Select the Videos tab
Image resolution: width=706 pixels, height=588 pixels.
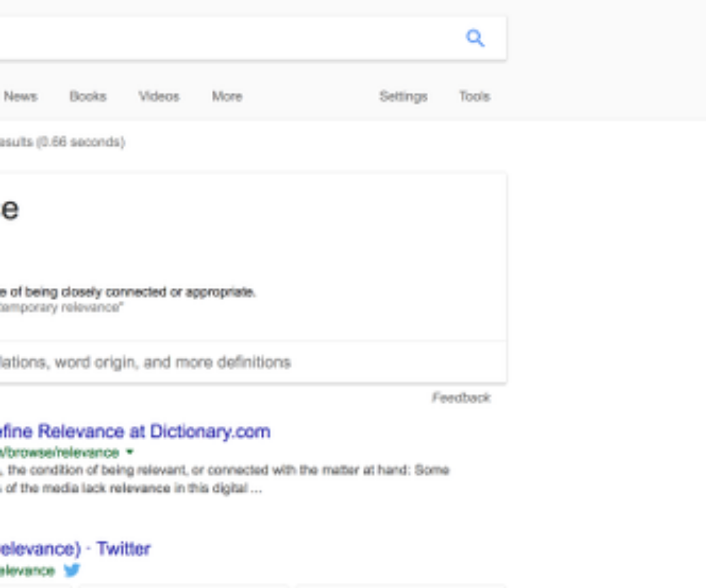tap(159, 96)
